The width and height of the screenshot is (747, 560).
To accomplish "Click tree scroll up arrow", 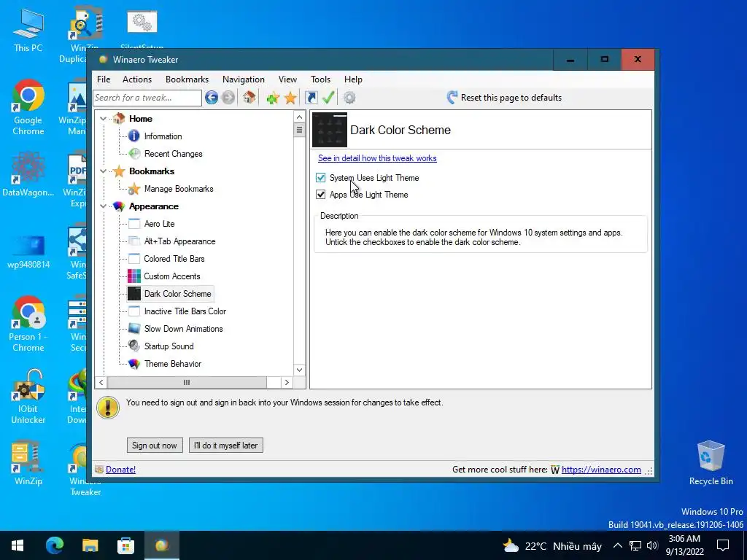I will point(299,117).
